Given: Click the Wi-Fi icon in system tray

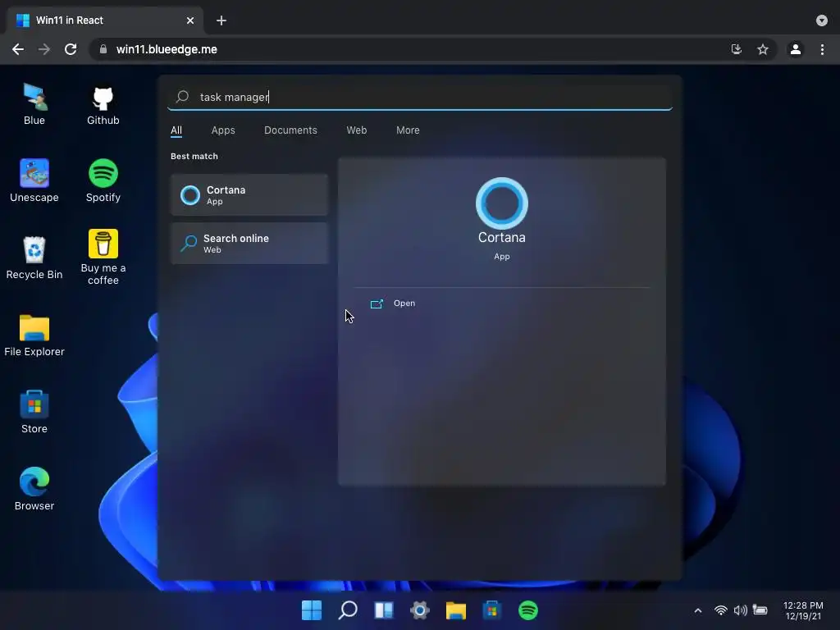Looking at the screenshot, I should click(x=721, y=610).
